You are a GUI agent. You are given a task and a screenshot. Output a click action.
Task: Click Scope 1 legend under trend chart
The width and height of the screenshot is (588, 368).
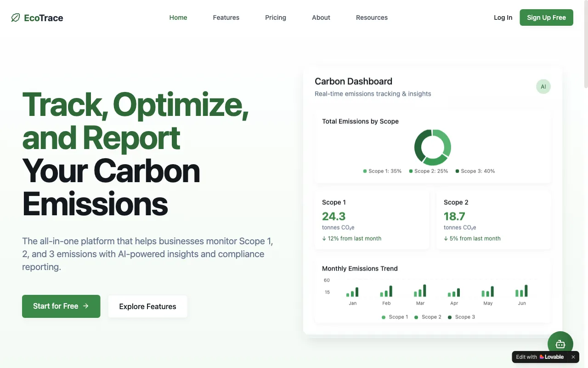(395, 317)
